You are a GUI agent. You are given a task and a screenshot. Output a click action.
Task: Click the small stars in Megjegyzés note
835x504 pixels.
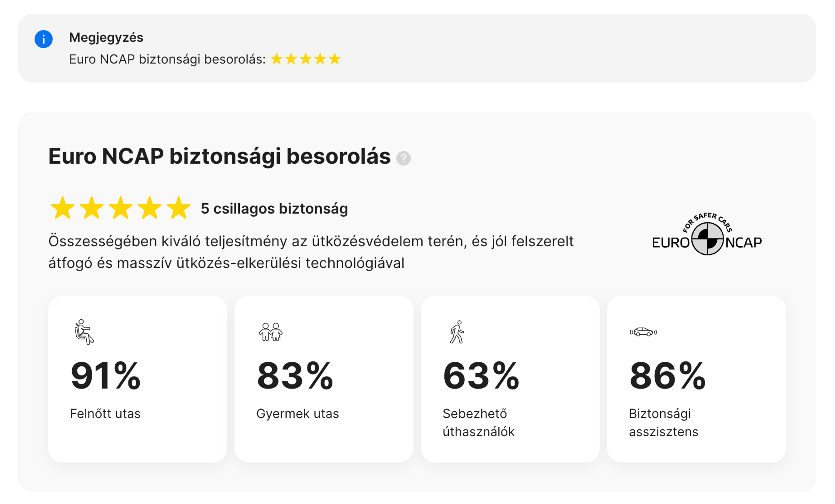tap(306, 59)
